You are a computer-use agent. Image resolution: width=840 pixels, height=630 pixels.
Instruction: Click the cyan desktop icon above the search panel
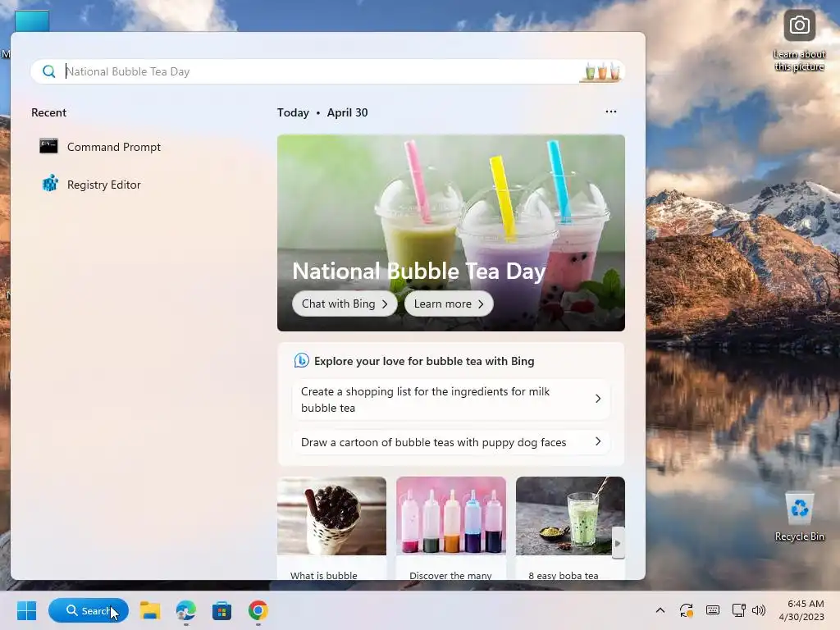coord(32,21)
